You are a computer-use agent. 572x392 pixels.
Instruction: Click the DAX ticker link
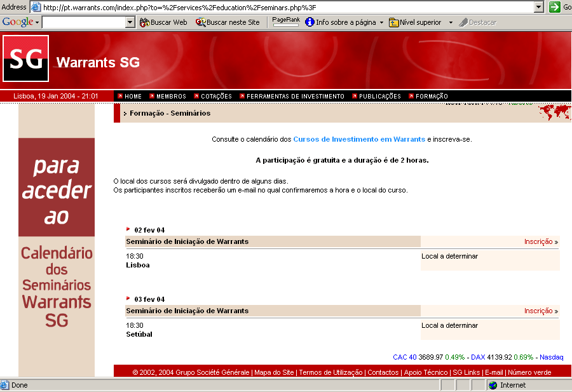[478, 357]
